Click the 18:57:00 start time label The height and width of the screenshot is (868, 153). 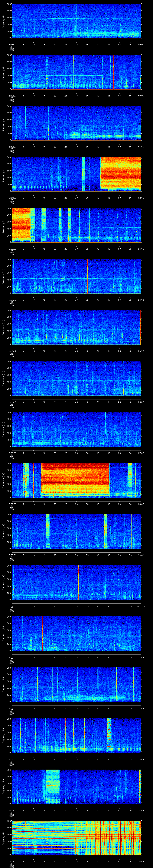click(x=12, y=504)
